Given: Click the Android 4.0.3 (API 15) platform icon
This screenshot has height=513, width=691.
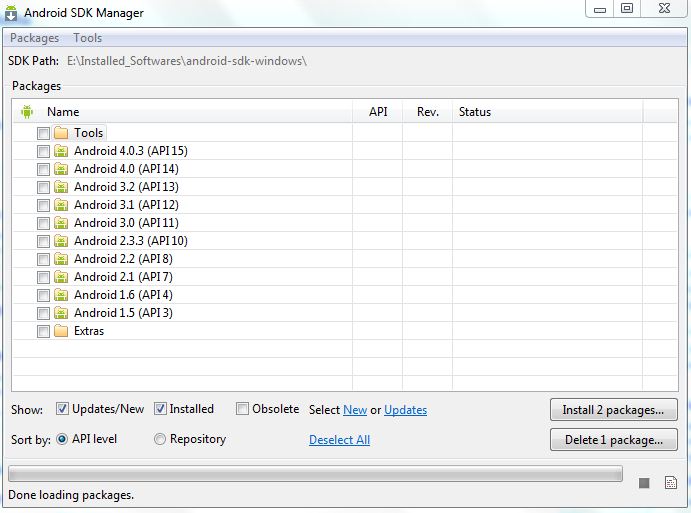Looking at the screenshot, I should click(61, 151).
